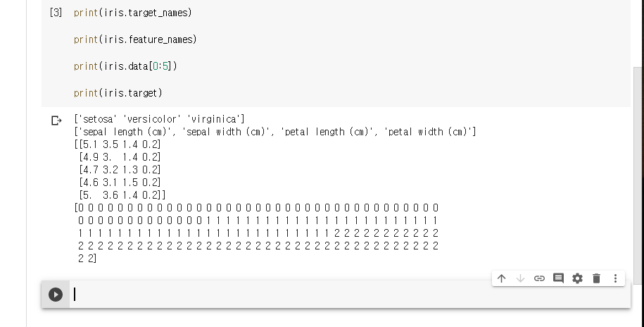Click the final '2 2]' target output line
The width and height of the screenshot is (644, 327).
click(87, 259)
